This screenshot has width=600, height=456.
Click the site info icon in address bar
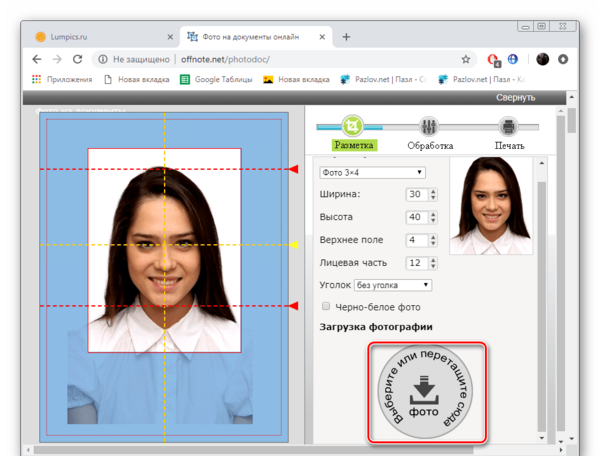tap(103, 59)
